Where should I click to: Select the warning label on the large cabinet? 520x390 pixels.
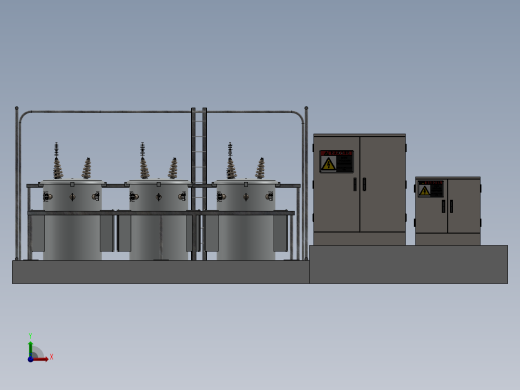[336, 161]
